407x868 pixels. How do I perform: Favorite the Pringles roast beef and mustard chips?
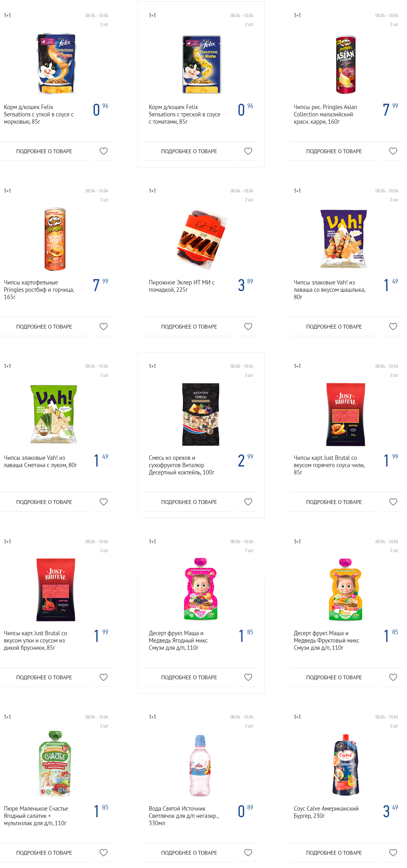[103, 326]
